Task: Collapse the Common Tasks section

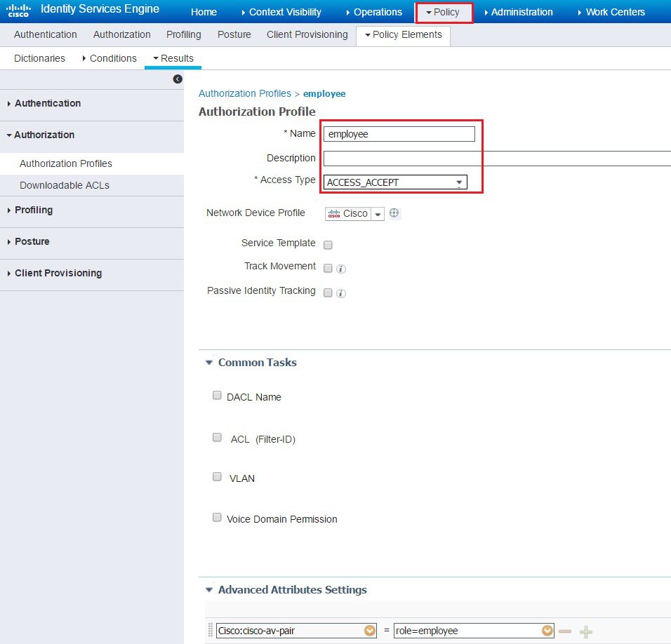Action: (x=209, y=363)
